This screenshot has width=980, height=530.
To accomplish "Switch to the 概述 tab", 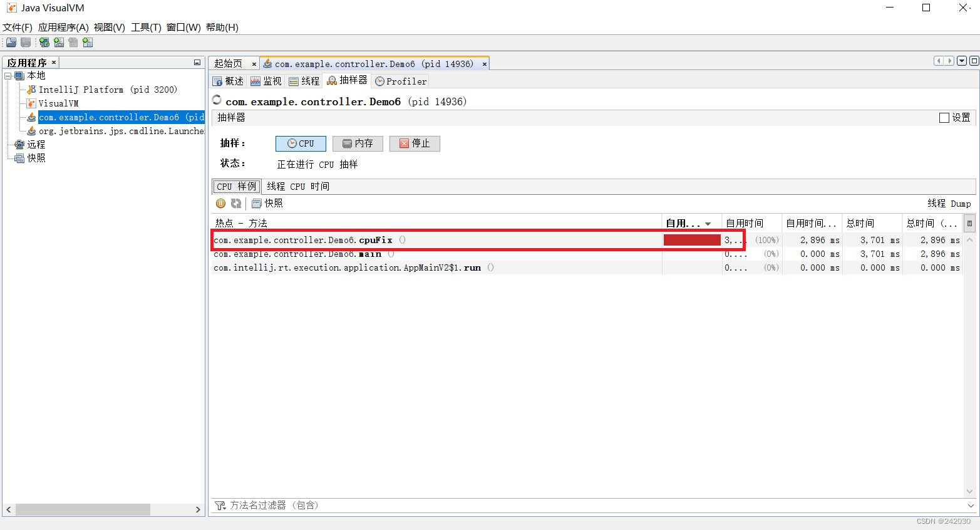I will coord(229,81).
